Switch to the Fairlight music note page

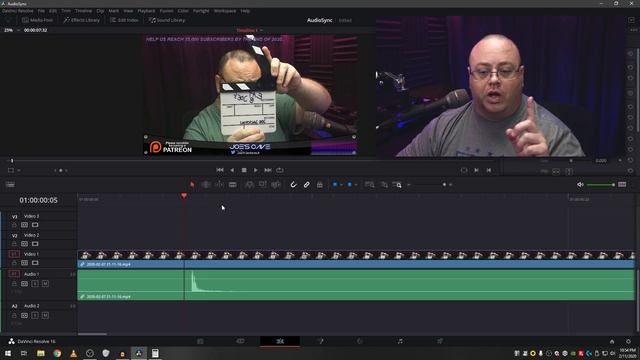[400, 341]
